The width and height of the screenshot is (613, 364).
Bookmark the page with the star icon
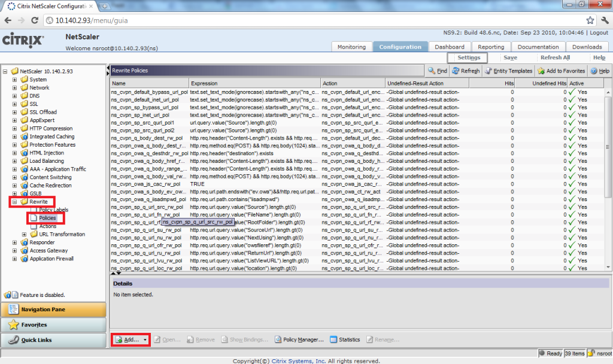[590, 20]
